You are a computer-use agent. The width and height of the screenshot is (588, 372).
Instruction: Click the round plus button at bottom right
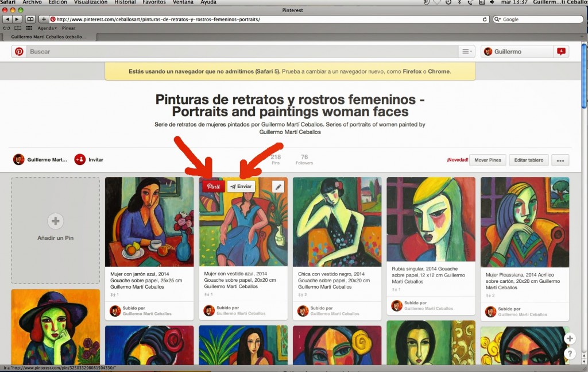point(569,339)
